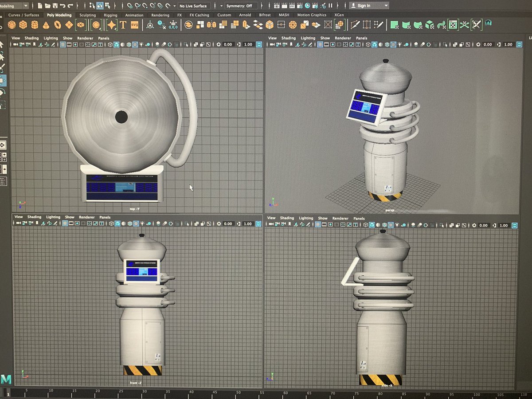The image size is (532, 399).
Task: Select the screen monitor object in persp view
Action: pyautogui.click(x=366, y=107)
